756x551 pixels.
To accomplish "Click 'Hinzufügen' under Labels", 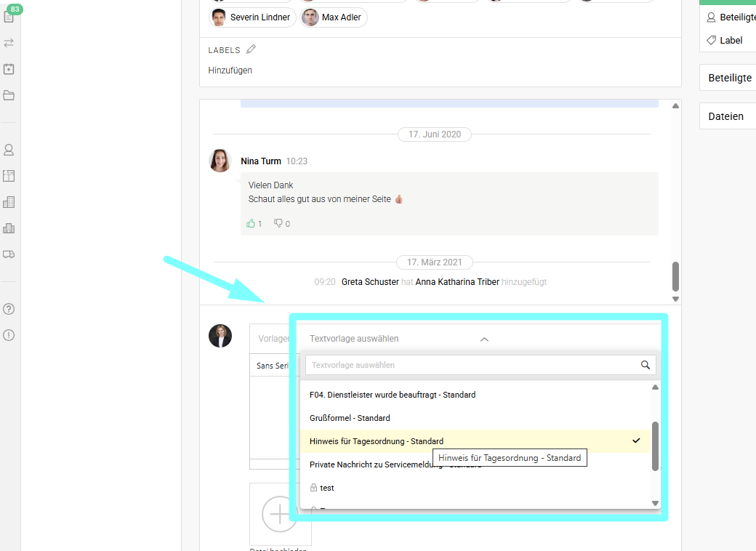I will coord(230,71).
